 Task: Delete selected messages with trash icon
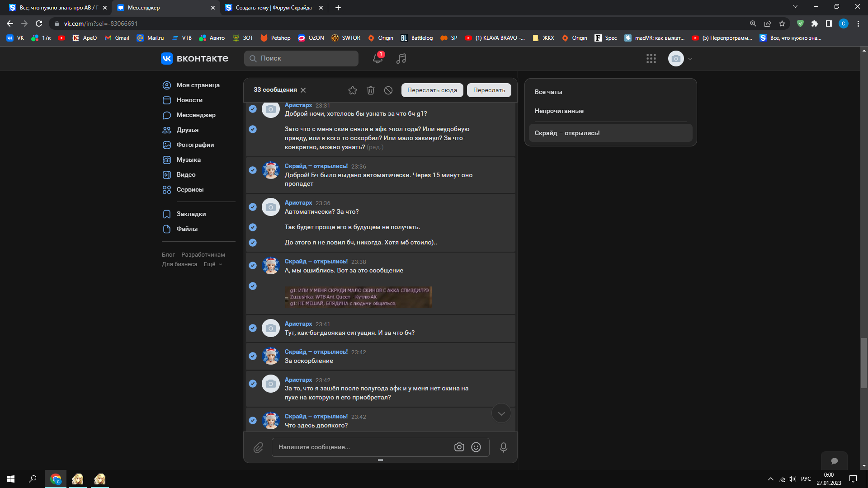(x=371, y=90)
